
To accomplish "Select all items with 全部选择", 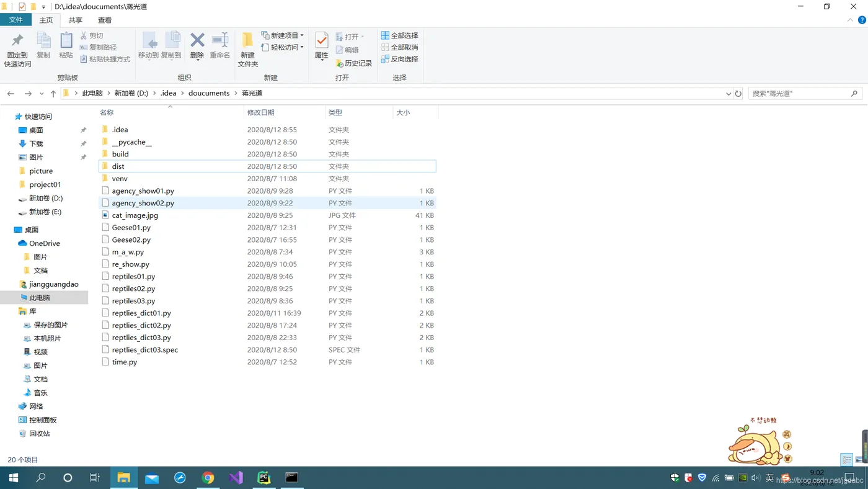I will click(400, 35).
